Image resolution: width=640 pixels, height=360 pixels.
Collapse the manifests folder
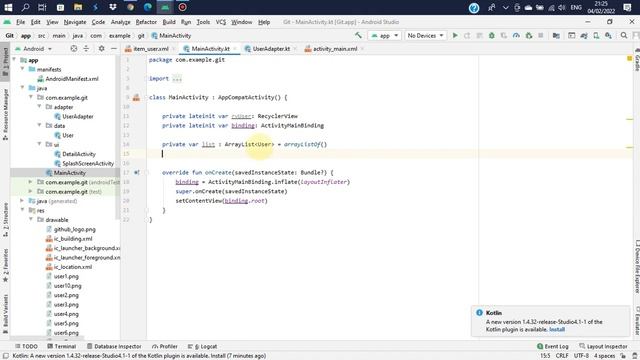tap(22, 69)
